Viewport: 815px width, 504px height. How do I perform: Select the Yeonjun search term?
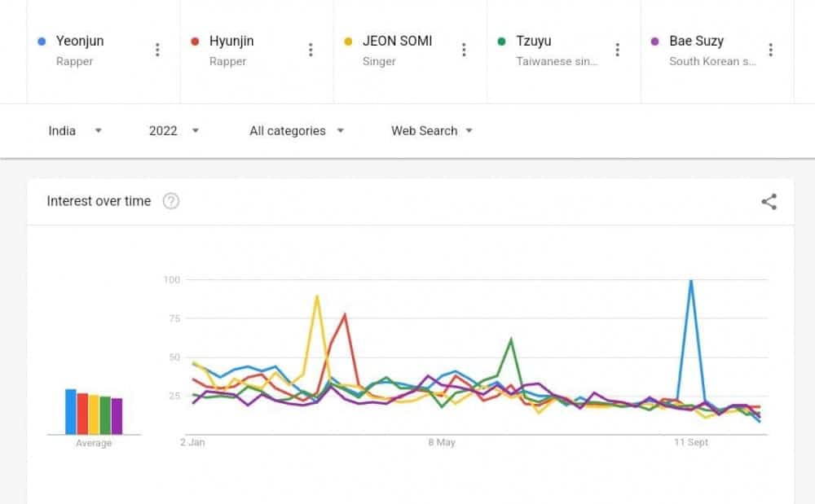pos(80,41)
